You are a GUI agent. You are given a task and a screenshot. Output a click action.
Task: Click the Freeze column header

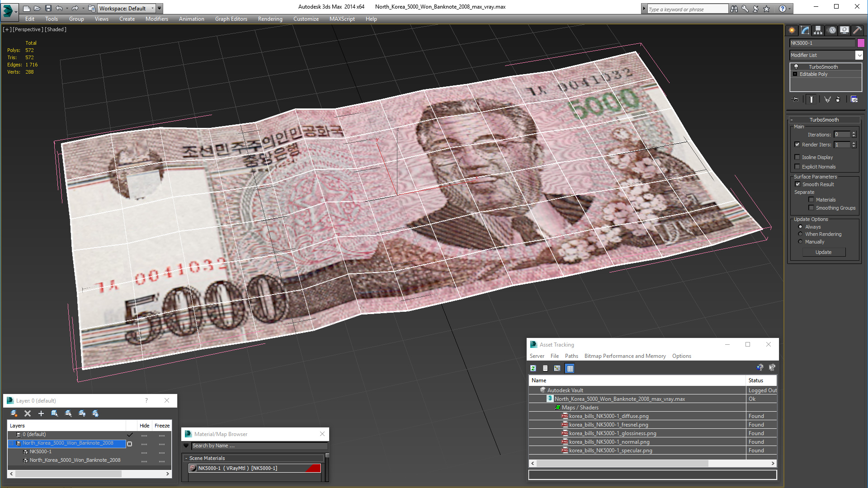(x=162, y=426)
